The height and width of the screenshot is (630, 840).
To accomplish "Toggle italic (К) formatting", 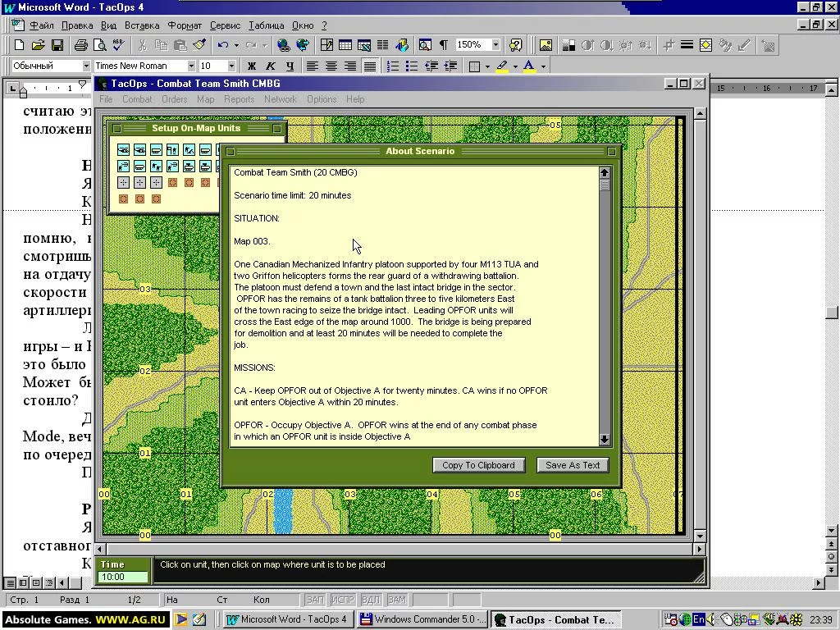I will tap(271, 66).
